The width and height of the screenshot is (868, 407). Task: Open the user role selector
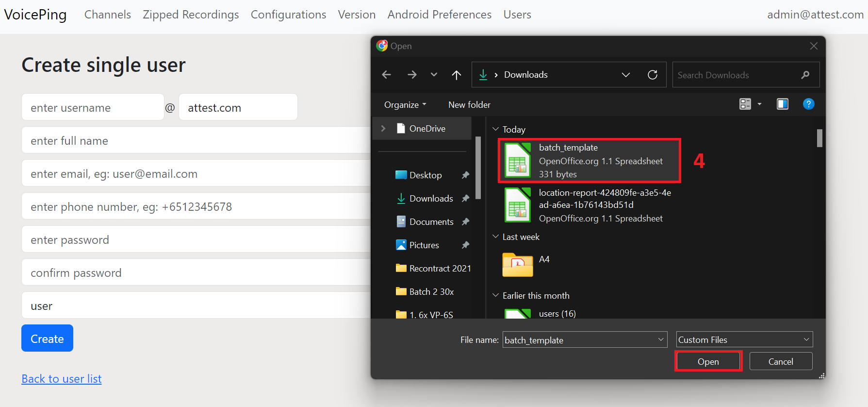196,305
